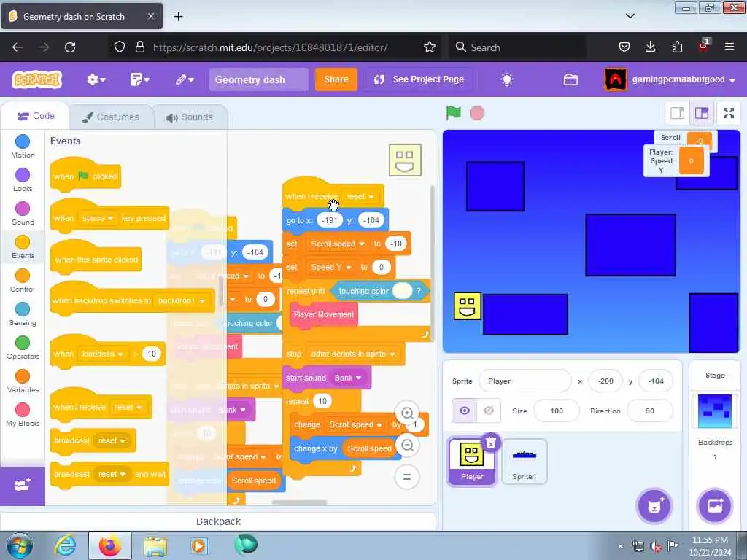Click See Project Page button
The width and height of the screenshot is (747, 560).
pyautogui.click(x=419, y=79)
